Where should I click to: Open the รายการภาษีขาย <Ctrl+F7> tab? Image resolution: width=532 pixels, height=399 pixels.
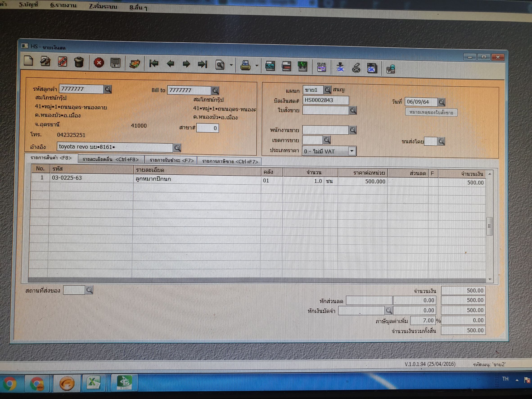tap(230, 162)
